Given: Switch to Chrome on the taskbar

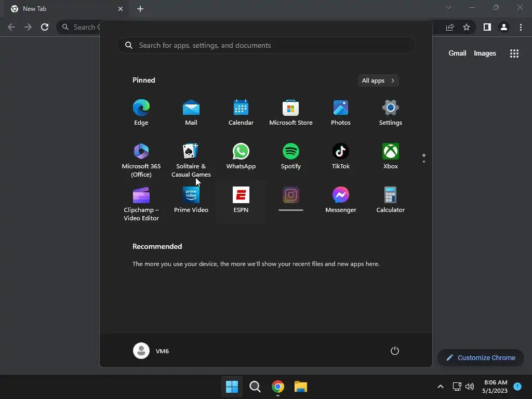Looking at the screenshot, I should point(278,387).
